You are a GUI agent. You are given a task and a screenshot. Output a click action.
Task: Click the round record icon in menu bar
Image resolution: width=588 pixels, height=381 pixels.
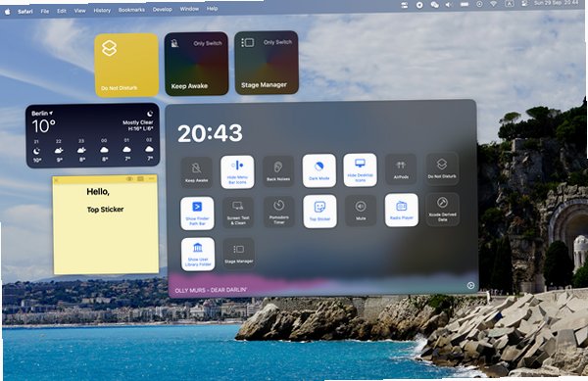point(419,5)
